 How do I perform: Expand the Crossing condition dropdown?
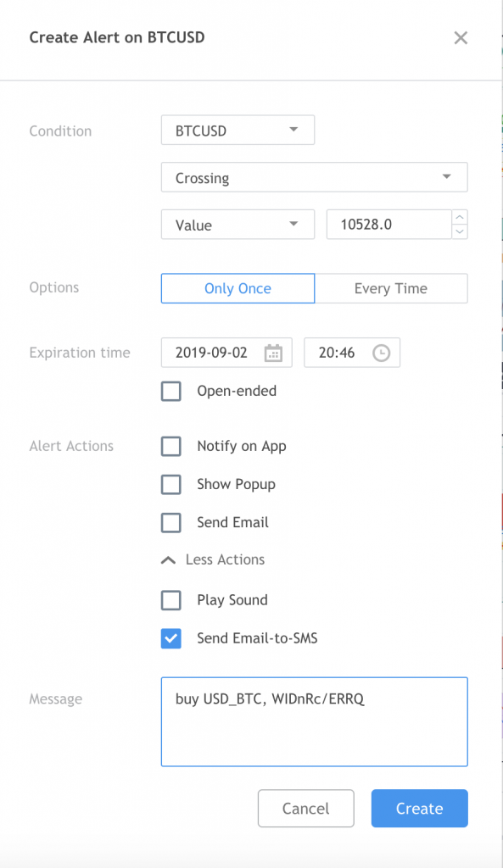pos(314,177)
